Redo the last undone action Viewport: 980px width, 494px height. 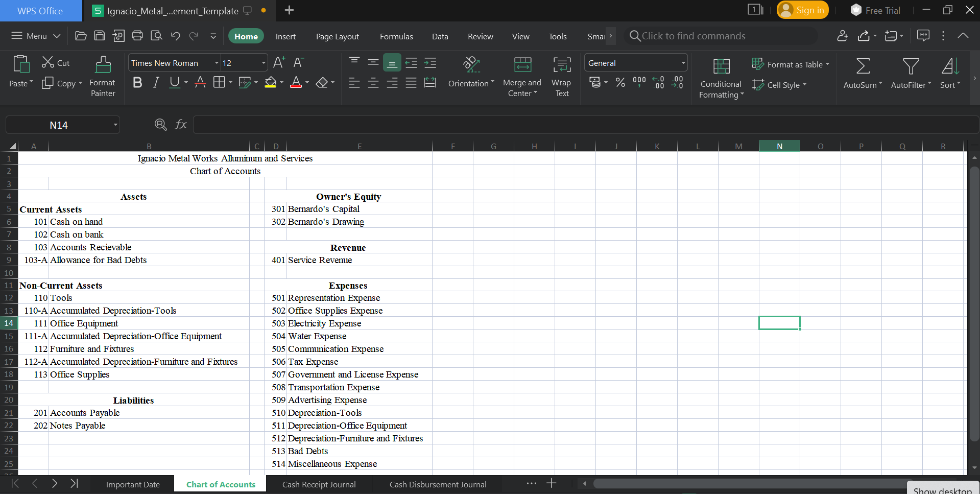click(194, 36)
